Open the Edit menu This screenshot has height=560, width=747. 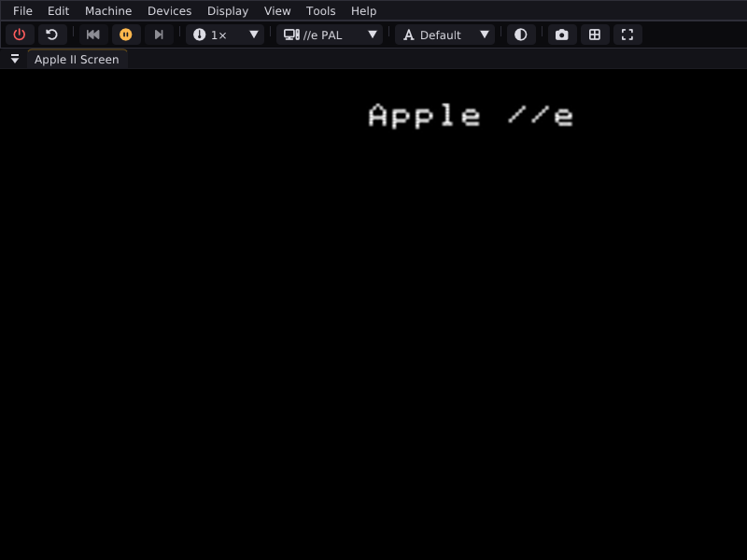pos(58,11)
